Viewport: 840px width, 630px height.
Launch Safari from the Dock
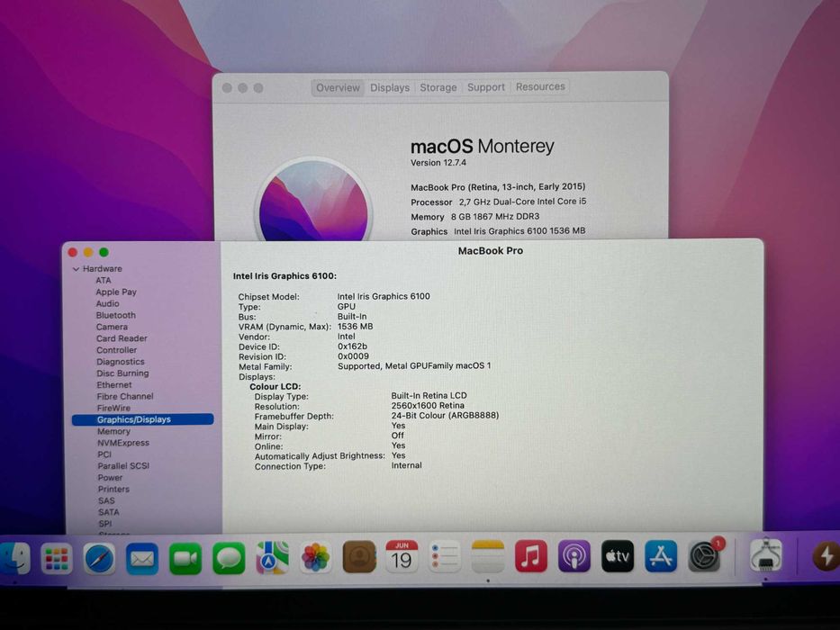click(99, 559)
